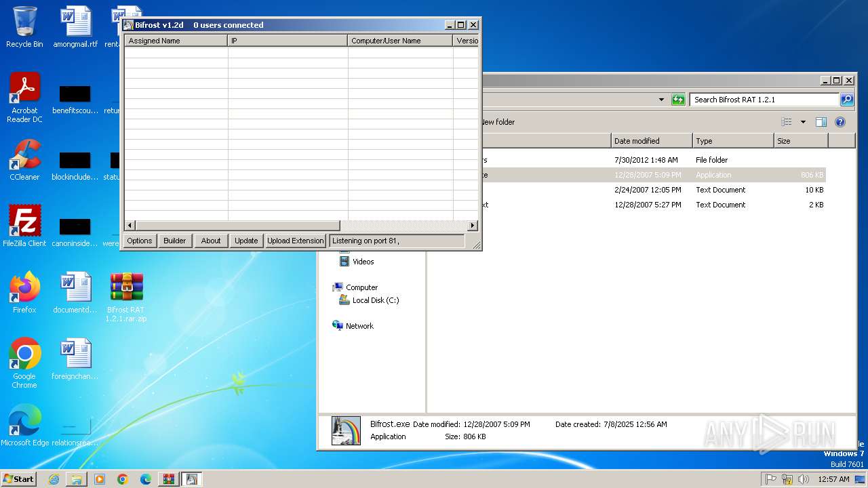Sort files by Size column
The image size is (868, 488).
click(801, 141)
